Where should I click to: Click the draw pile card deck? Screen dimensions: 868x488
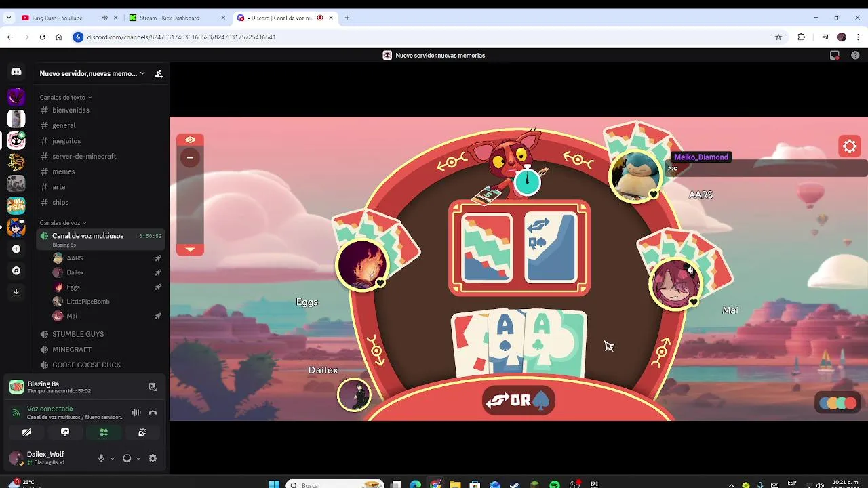(x=487, y=247)
